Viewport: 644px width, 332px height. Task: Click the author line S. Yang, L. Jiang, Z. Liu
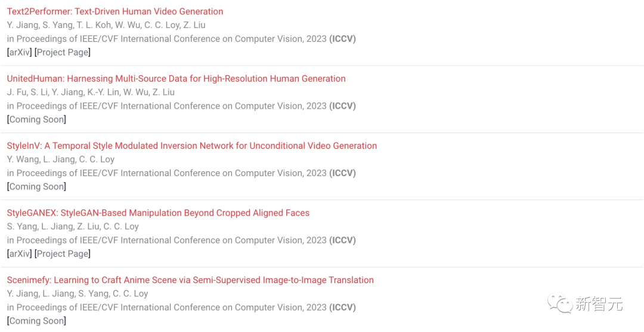(x=73, y=226)
